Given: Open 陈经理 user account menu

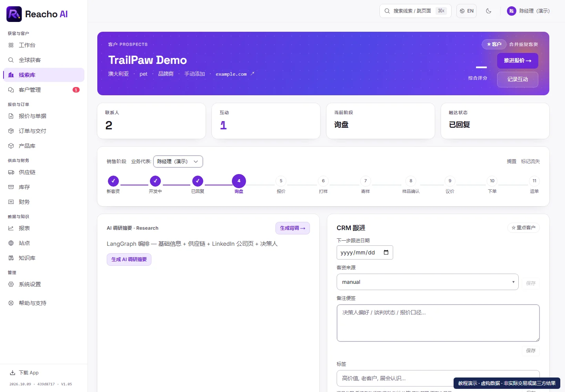Looking at the screenshot, I should [529, 11].
